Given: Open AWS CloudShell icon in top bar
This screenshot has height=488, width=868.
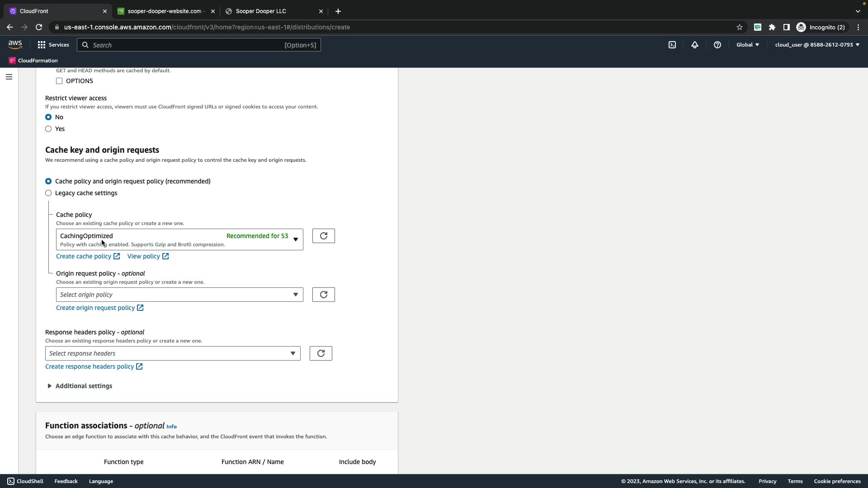Looking at the screenshot, I should [x=672, y=45].
